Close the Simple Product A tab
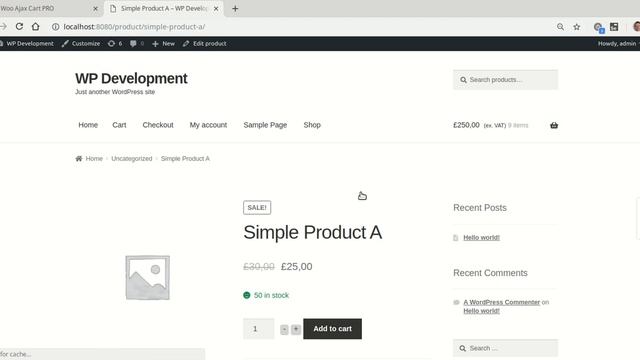Viewport: 640px width, 360px height. [x=216, y=9]
